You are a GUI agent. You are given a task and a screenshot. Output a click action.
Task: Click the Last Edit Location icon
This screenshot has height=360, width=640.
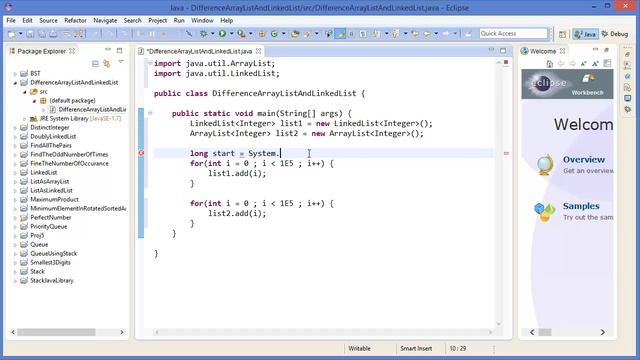click(415, 34)
